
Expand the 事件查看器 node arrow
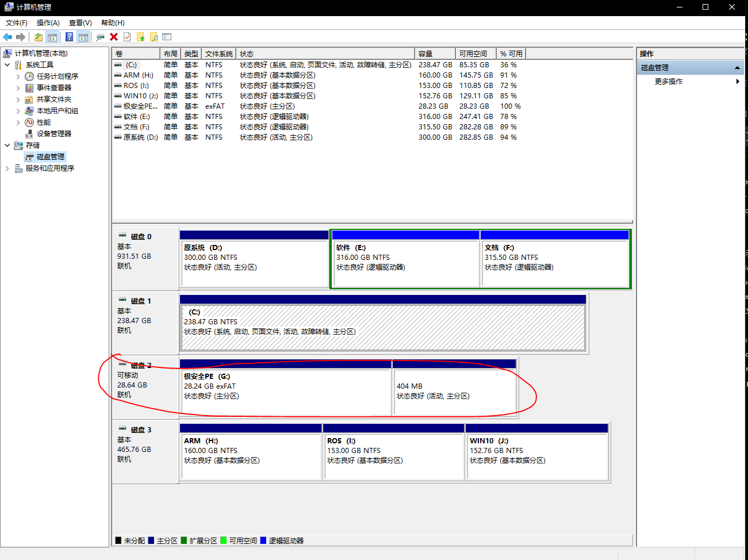pos(18,88)
